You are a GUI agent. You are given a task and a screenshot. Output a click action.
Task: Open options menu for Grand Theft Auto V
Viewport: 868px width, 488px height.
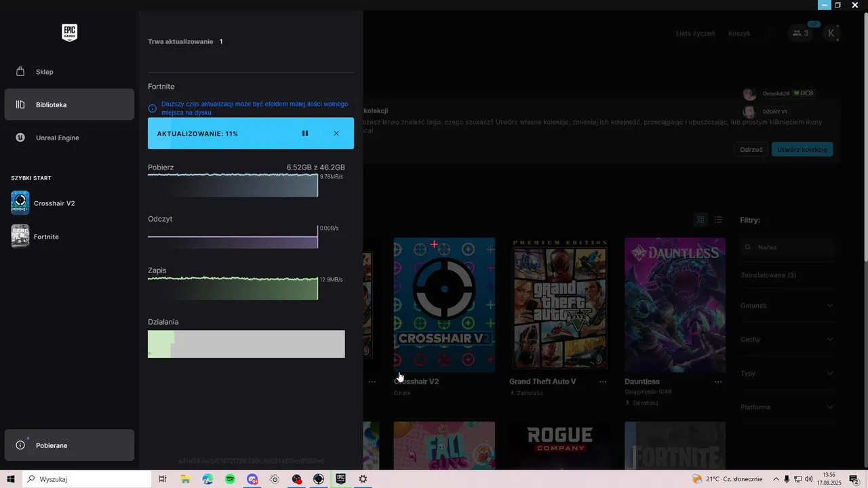(x=603, y=382)
